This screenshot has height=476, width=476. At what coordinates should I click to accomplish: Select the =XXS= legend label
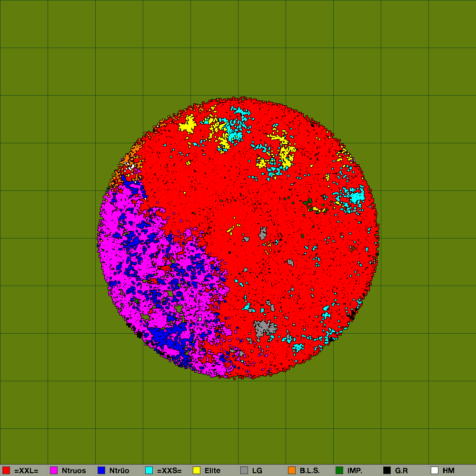pos(169,471)
